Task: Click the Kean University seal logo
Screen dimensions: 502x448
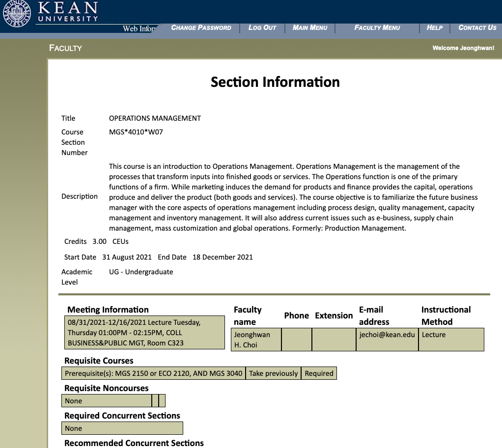Action: point(16,13)
